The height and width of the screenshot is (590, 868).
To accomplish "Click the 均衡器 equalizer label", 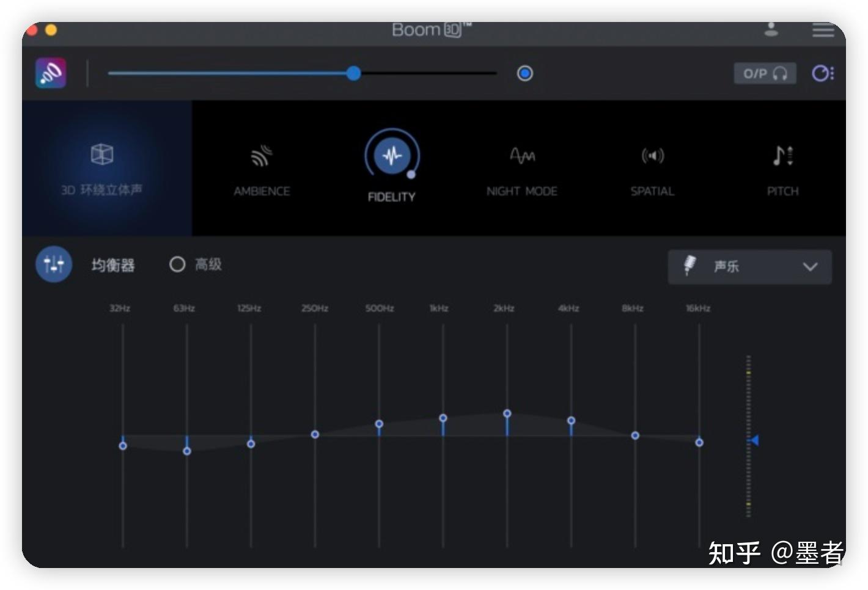I will [113, 265].
